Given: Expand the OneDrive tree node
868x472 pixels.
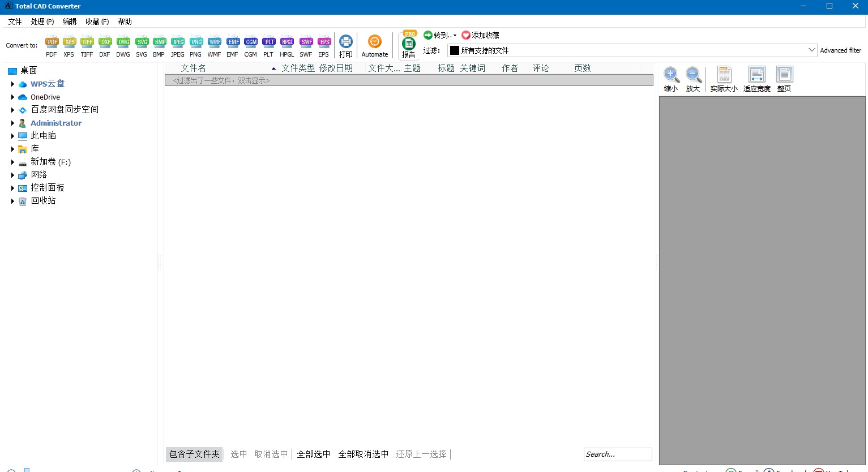Looking at the screenshot, I should (x=12, y=97).
